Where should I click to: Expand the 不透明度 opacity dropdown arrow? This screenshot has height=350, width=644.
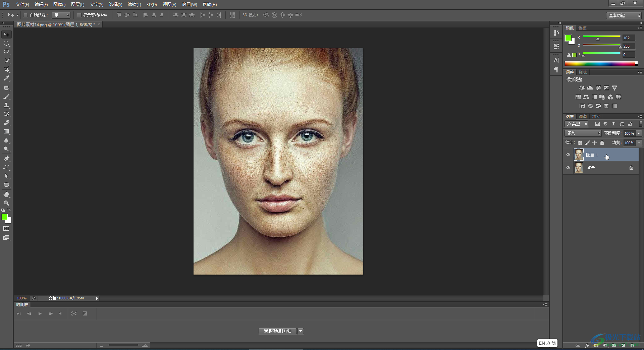639,133
